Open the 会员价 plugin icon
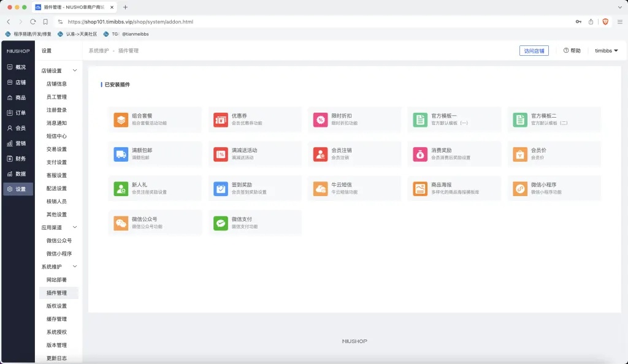Screen dimensions: 628x364 pyautogui.click(x=520, y=154)
